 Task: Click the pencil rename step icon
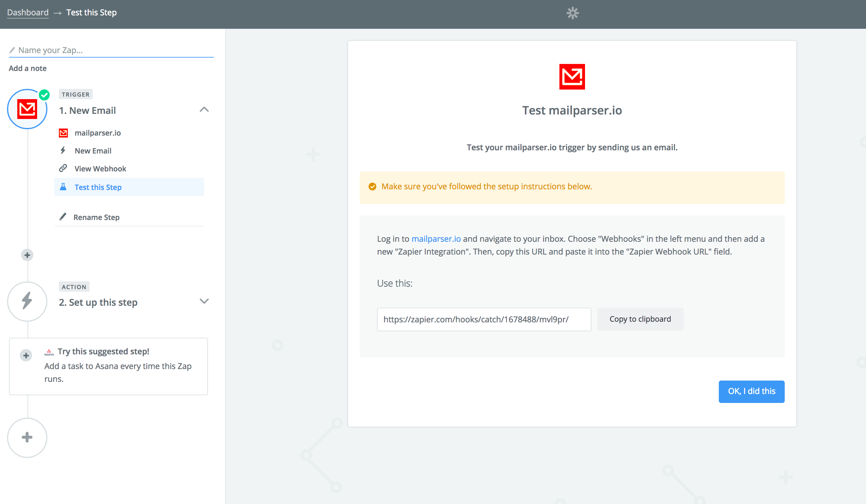(64, 217)
